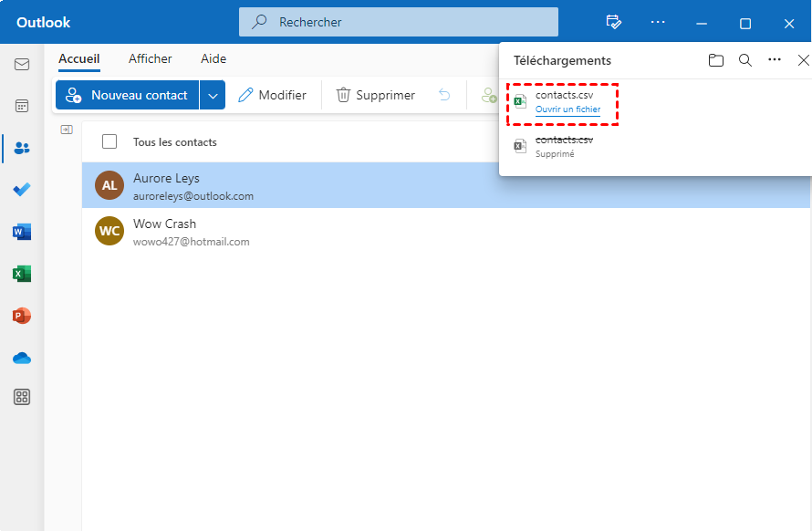This screenshot has width=812, height=531.
Task: Switch to the Afficher tab
Action: pos(151,59)
